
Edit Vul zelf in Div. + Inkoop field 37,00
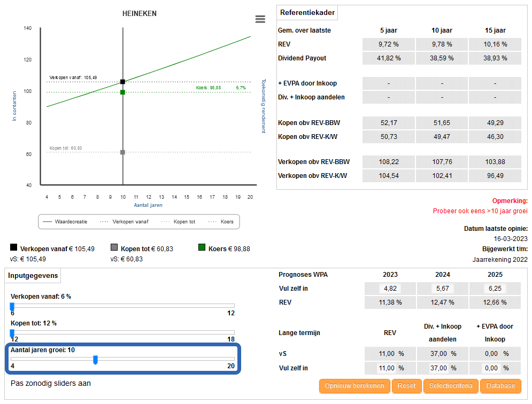coord(438,368)
